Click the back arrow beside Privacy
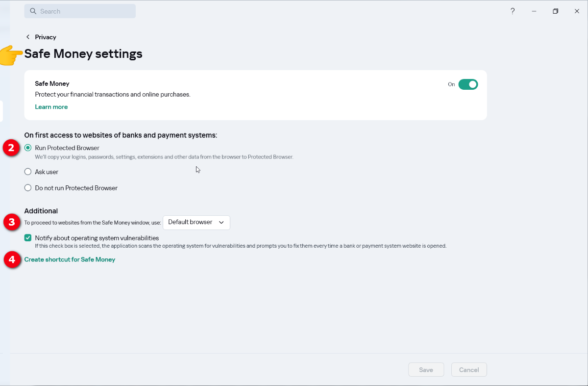This screenshot has width=588, height=386. pyautogui.click(x=28, y=37)
